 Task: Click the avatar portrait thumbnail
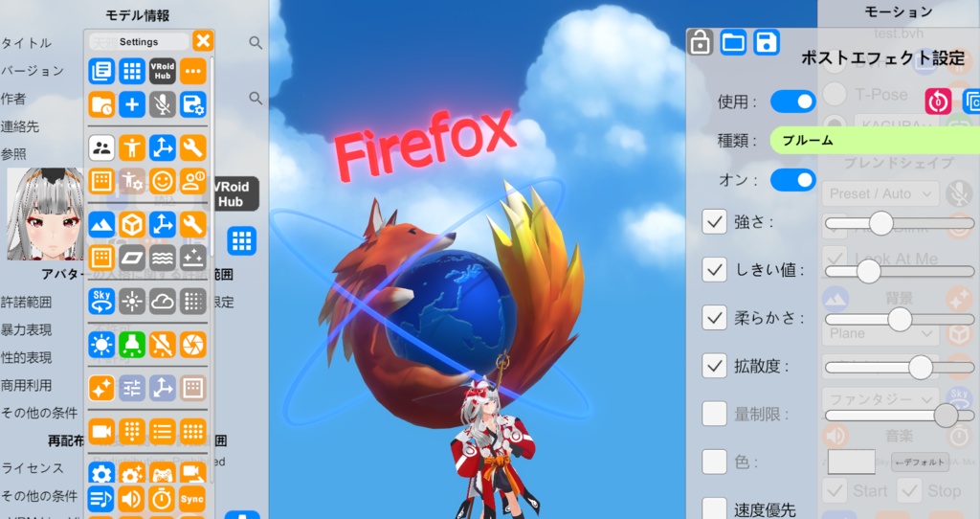point(45,214)
